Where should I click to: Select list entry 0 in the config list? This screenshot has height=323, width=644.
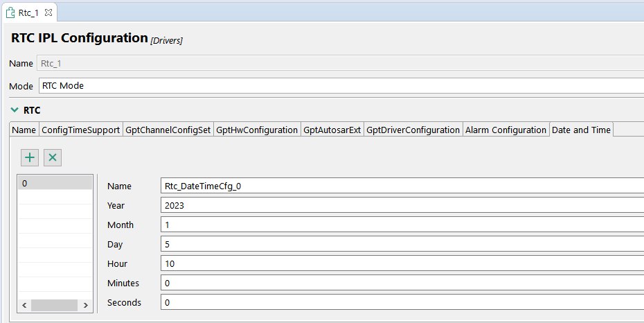pos(54,183)
